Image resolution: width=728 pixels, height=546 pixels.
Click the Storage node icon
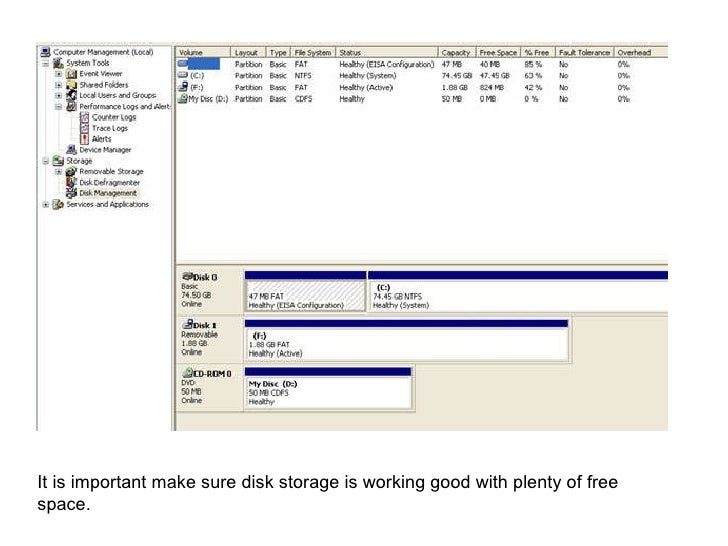(x=58, y=161)
